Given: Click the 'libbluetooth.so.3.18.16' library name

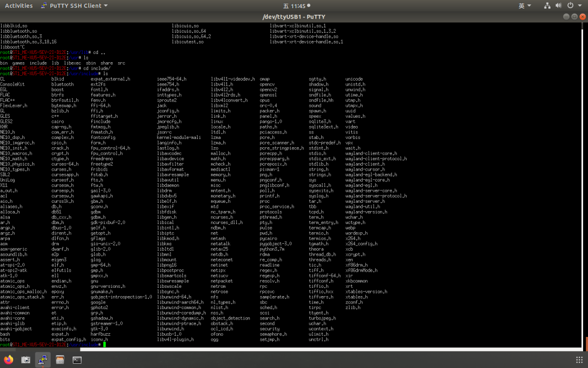Looking at the screenshot, I should [x=28, y=41].
